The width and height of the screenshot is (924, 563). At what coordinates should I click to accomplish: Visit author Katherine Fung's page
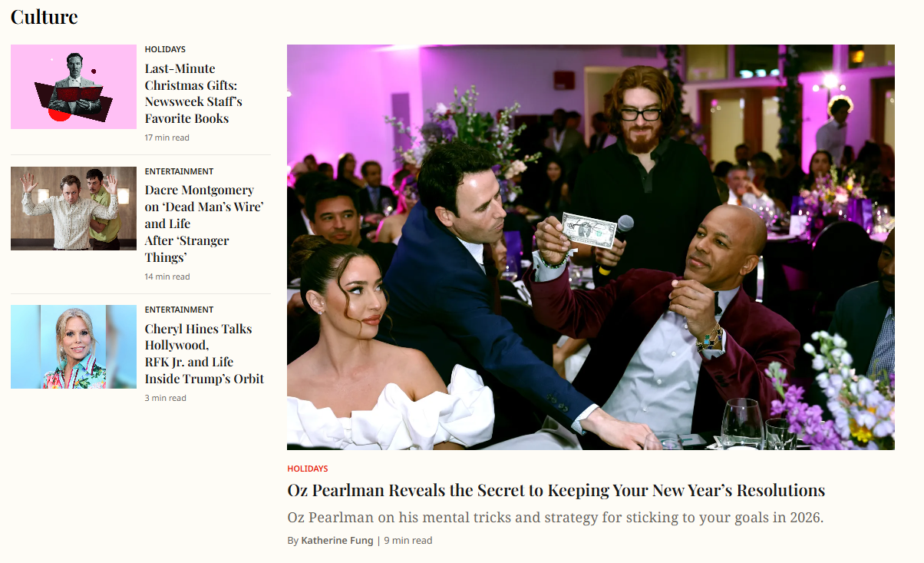click(337, 541)
